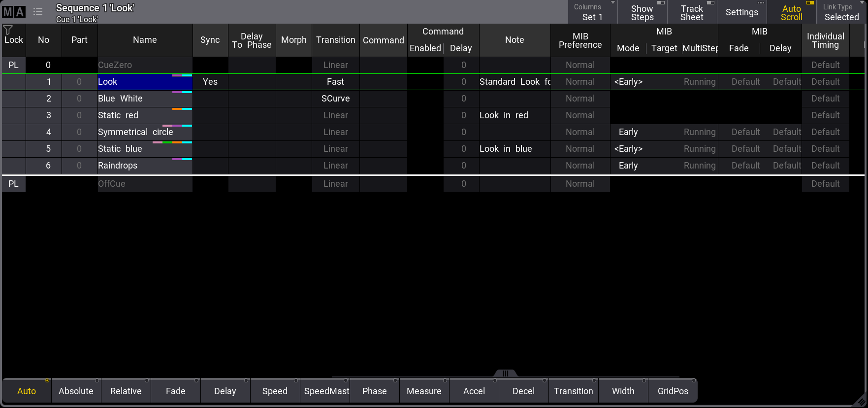Click the Name column header
The height and width of the screenshot is (408, 868).
coord(145,40)
